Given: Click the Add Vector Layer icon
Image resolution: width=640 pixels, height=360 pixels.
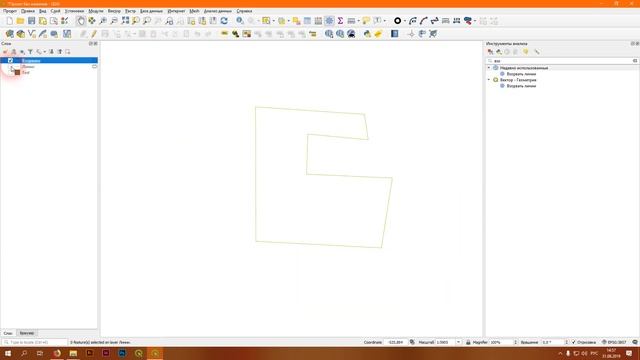Looking at the screenshot, I should tap(31, 34).
